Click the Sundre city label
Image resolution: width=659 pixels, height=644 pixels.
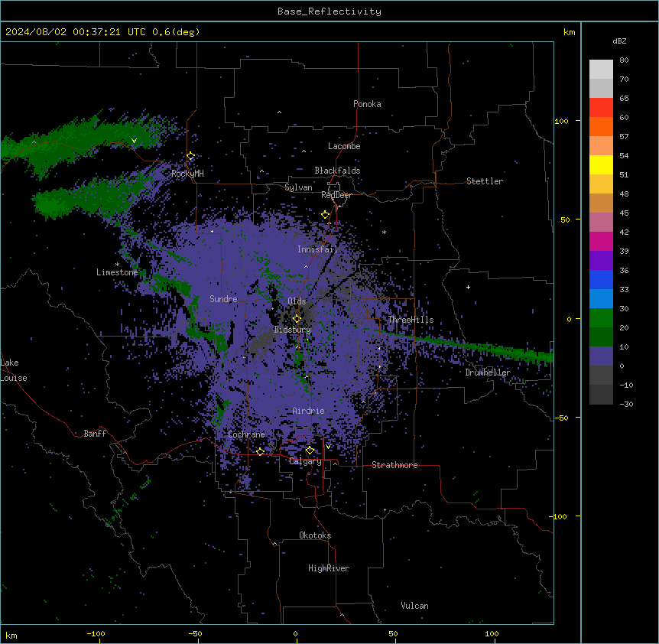[x=223, y=299]
